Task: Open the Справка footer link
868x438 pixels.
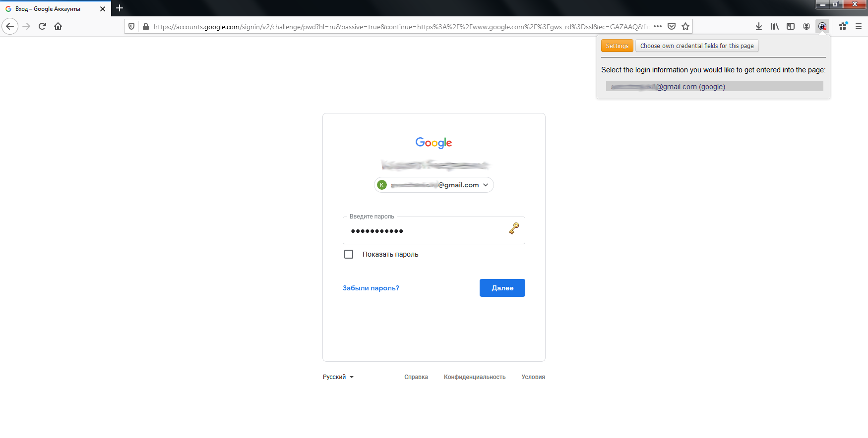Action: point(416,377)
